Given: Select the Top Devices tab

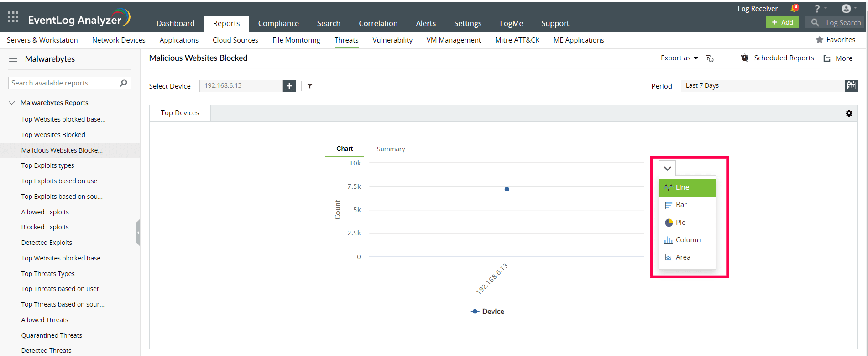Looking at the screenshot, I should point(180,113).
